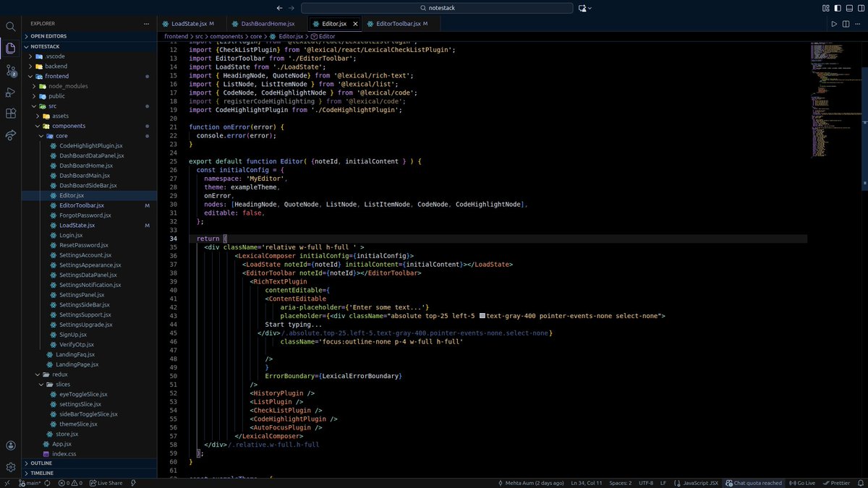Open the Extensions view
This screenshot has height=488, width=868.
point(11,114)
